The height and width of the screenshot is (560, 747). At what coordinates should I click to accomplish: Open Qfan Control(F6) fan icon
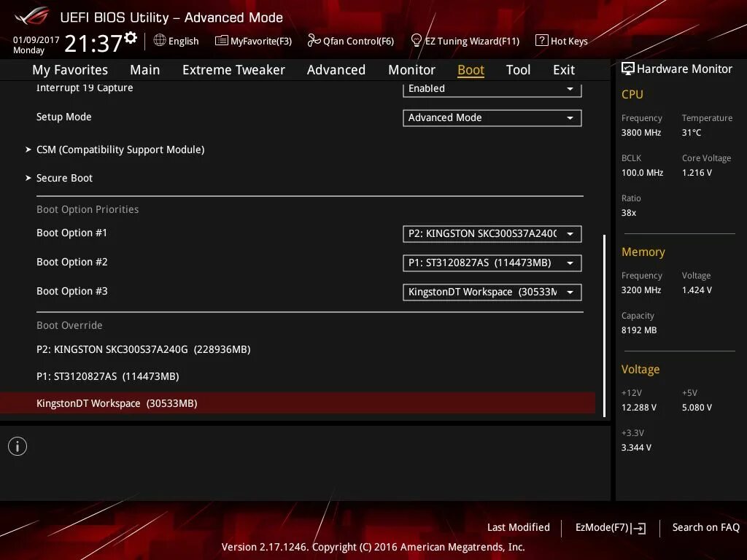[314, 41]
